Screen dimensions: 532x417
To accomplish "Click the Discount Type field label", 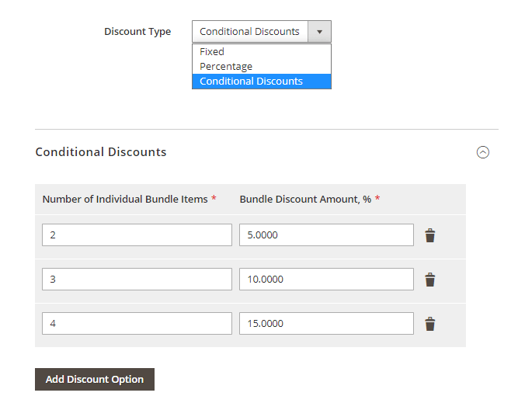I will (137, 32).
